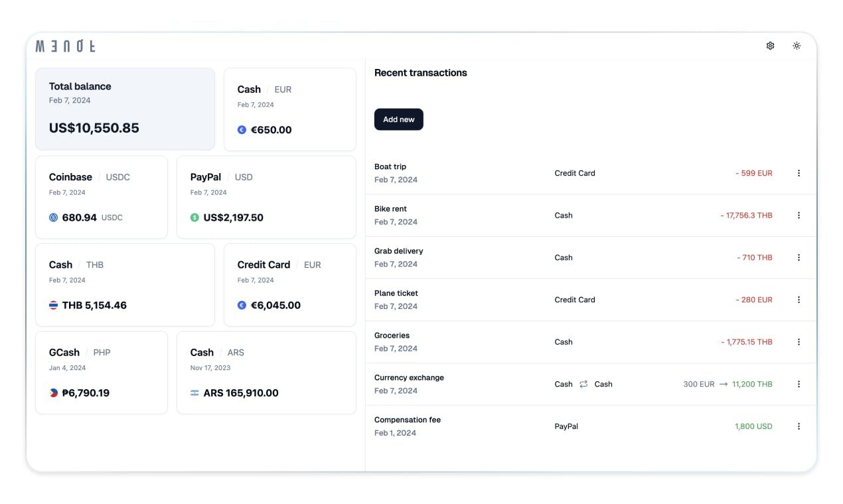
Task: Toggle light mode with the sun icon
Action: point(797,45)
